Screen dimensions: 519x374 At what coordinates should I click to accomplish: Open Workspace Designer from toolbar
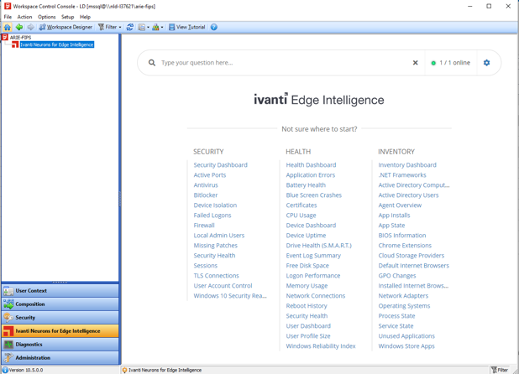pos(66,27)
